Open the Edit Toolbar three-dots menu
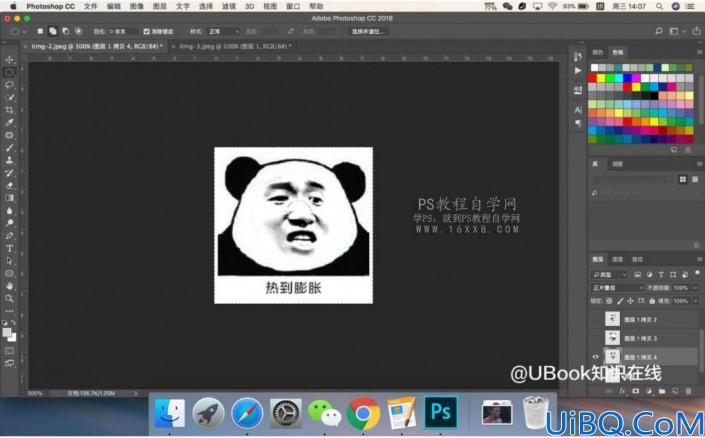This screenshot has height=438, width=705. click(x=9, y=311)
